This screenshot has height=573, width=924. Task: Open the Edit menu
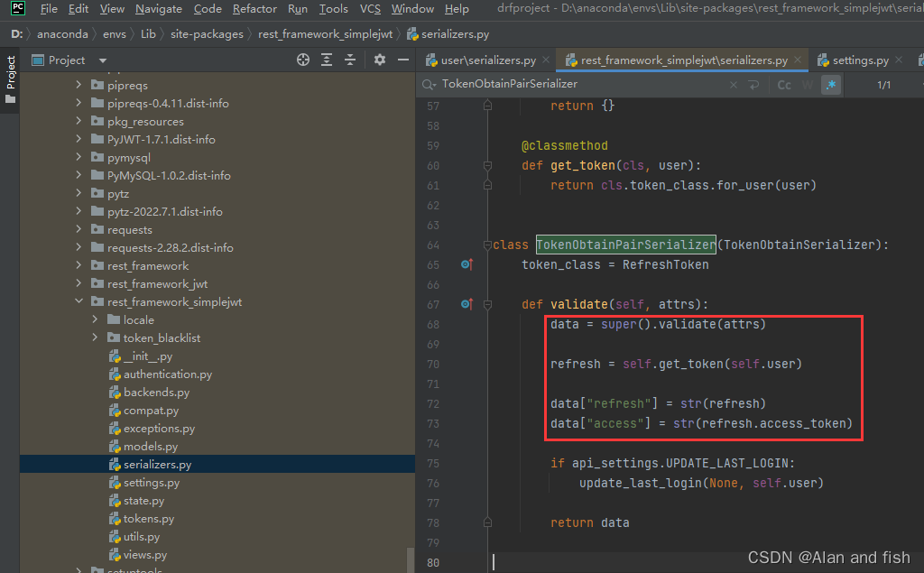pyautogui.click(x=79, y=9)
